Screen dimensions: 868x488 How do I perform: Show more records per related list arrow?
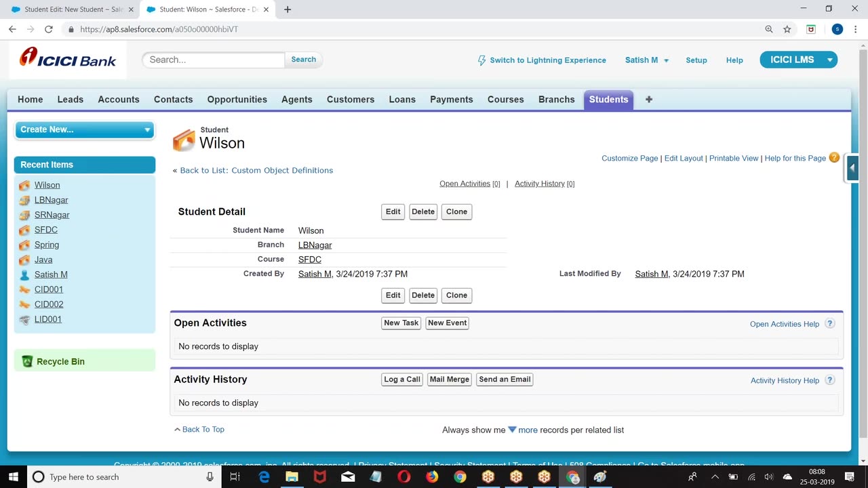click(x=512, y=429)
